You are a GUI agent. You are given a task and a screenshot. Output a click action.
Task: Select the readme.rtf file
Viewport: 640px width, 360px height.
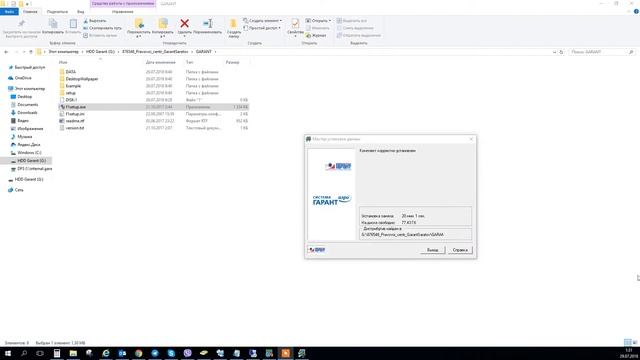coord(75,121)
